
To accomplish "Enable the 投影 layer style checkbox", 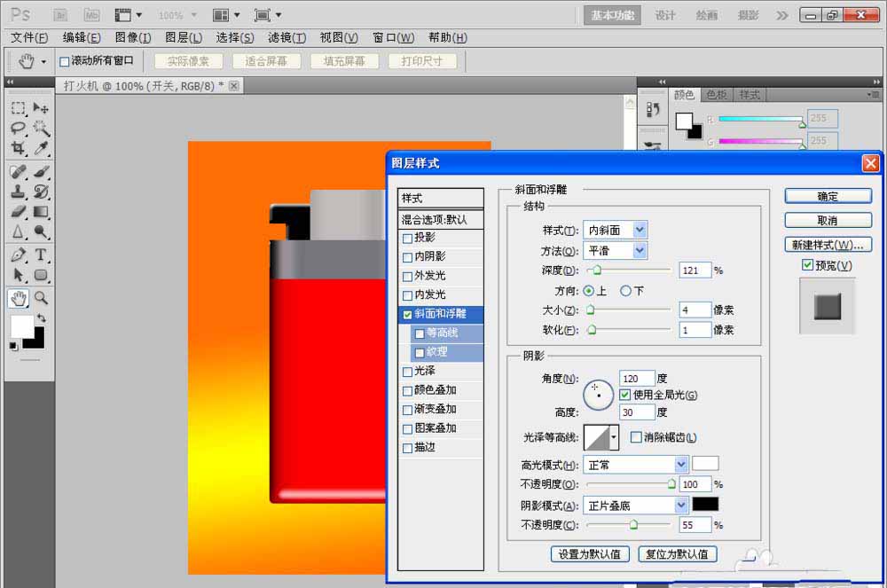I will tap(408, 238).
